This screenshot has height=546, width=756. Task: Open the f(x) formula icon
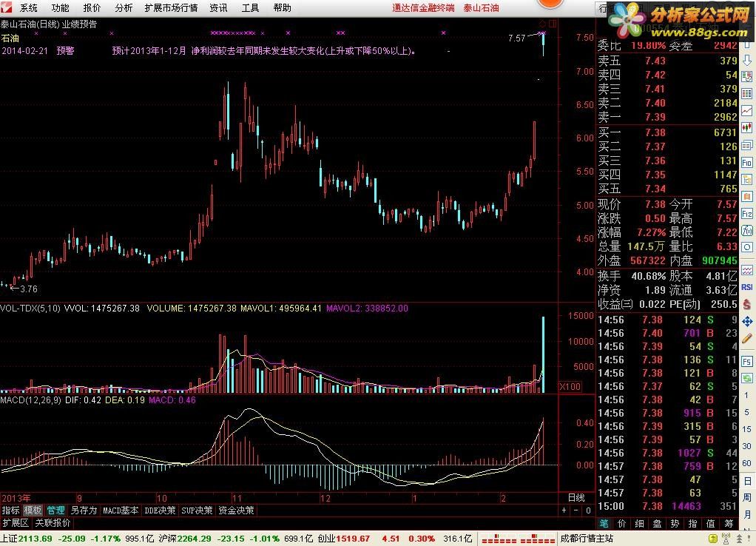(747, 231)
